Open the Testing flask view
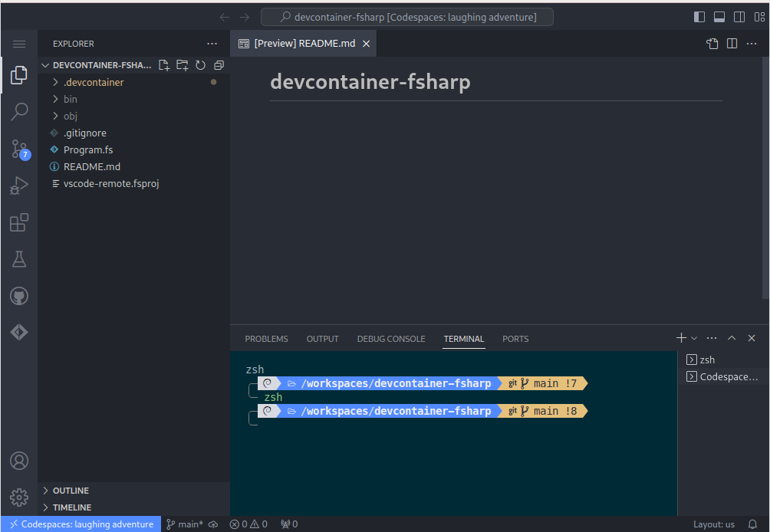Image resolution: width=770 pixels, height=532 pixels. 19,259
